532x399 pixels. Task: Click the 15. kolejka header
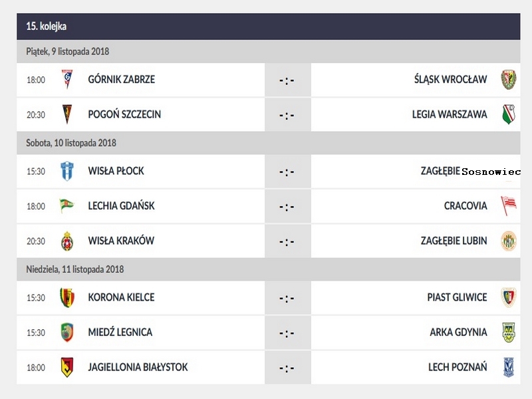click(47, 27)
